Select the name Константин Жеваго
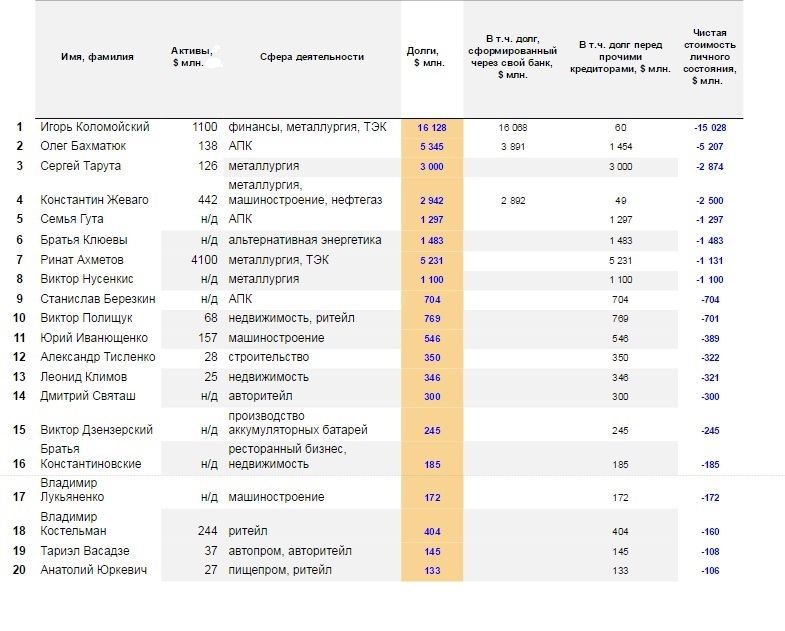This screenshot has width=785, height=631. [x=94, y=200]
